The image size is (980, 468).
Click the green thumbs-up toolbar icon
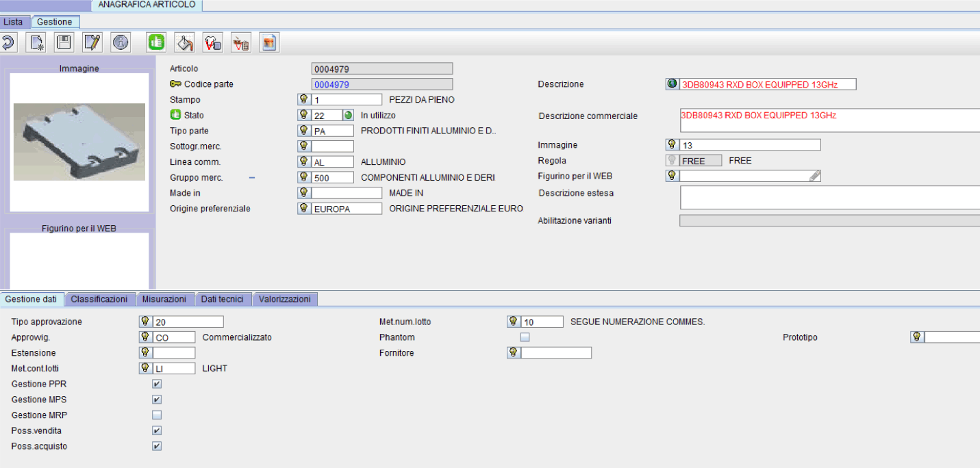(x=155, y=43)
